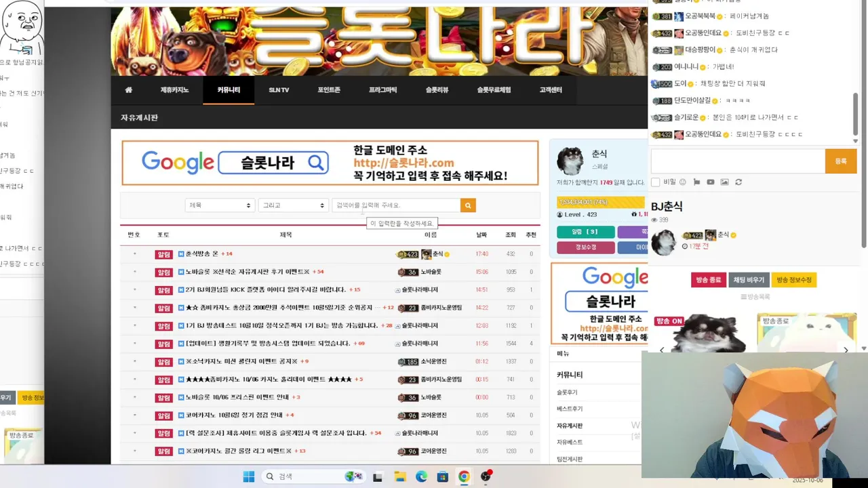The width and height of the screenshot is (868, 488).
Task: Open SLN TV navigation menu
Action: (279, 90)
